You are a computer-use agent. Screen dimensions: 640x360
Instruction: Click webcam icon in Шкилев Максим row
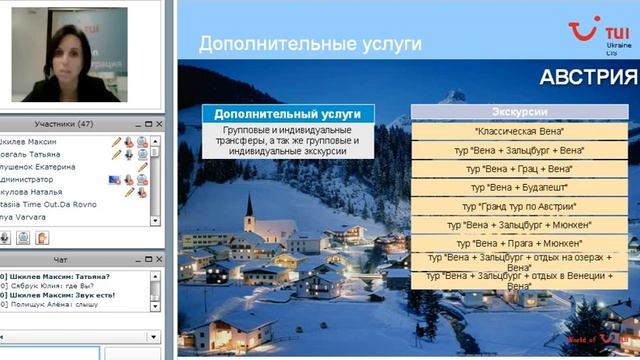pyautogui.click(x=142, y=142)
